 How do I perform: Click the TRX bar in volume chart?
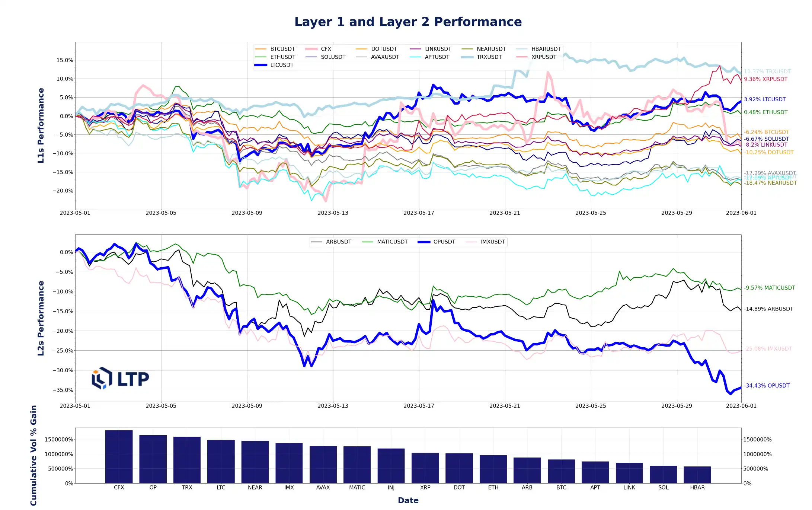point(187,460)
